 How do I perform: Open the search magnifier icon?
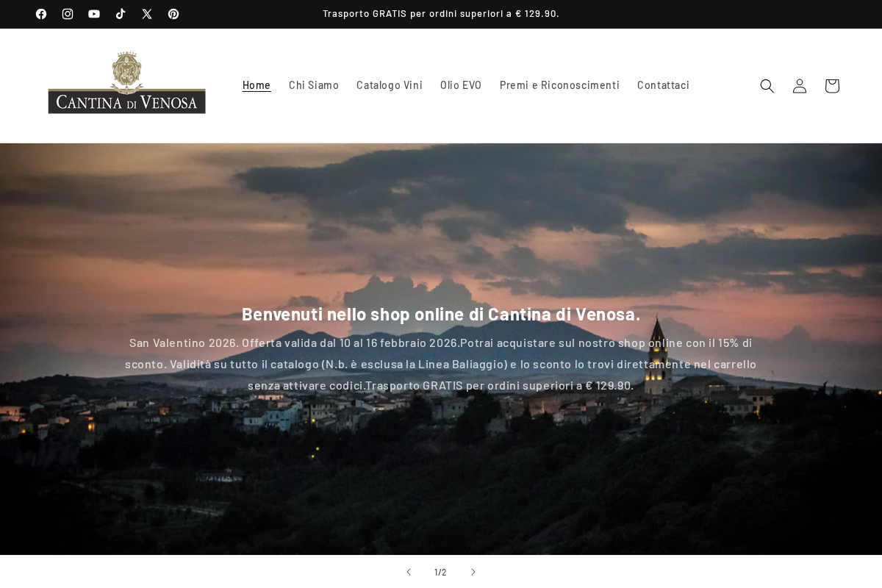pyautogui.click(x=767, y=86)
